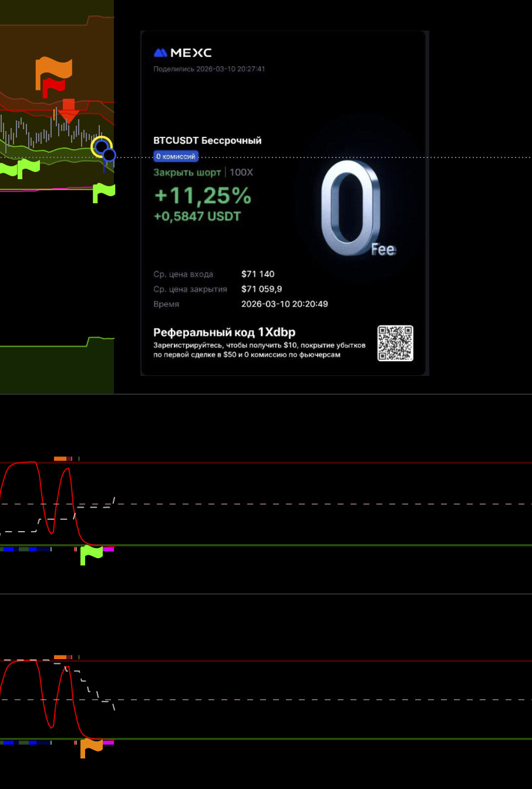This screenshot has height=789, width=532.
Task: Click the blue circle marker at the latest candle
Action: coord(109,155)
